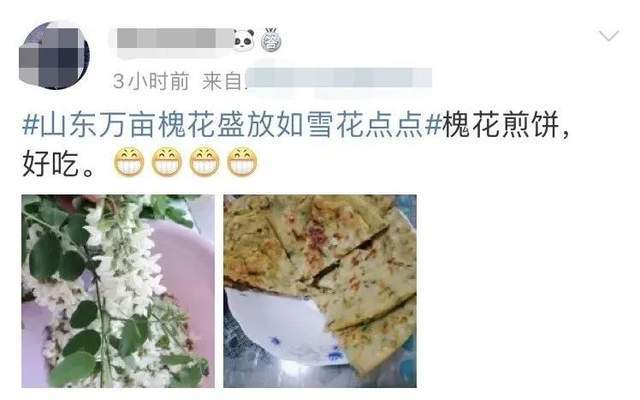640x400 pixels.
Task: Click the fourth grinning emoji
Action: click(x=242, y=162)
